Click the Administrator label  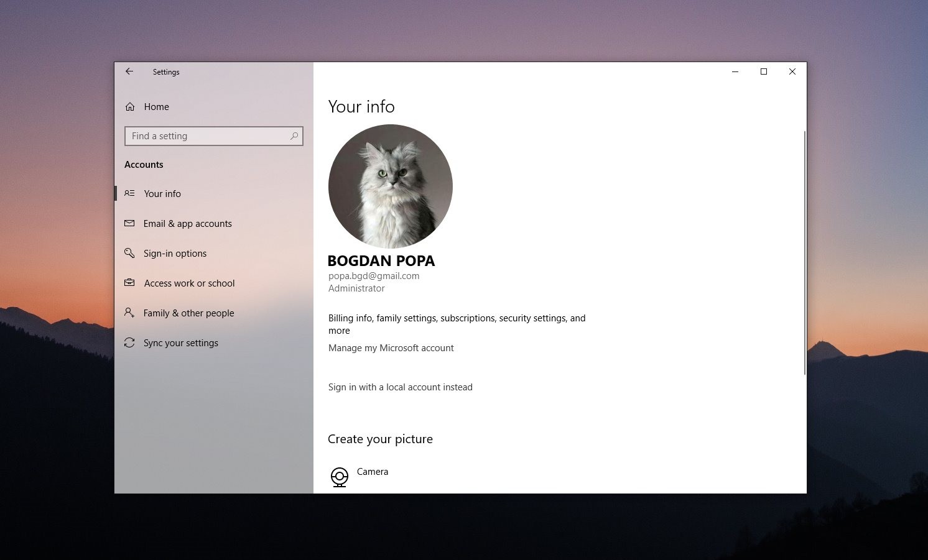(356, 288)
